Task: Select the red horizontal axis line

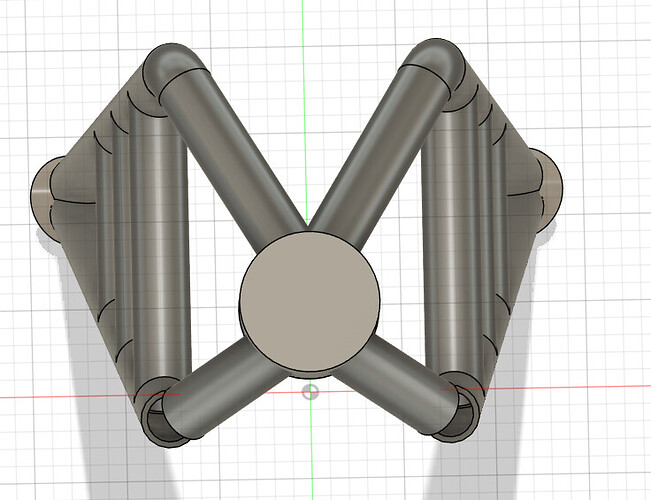Action: coord(600,393)
